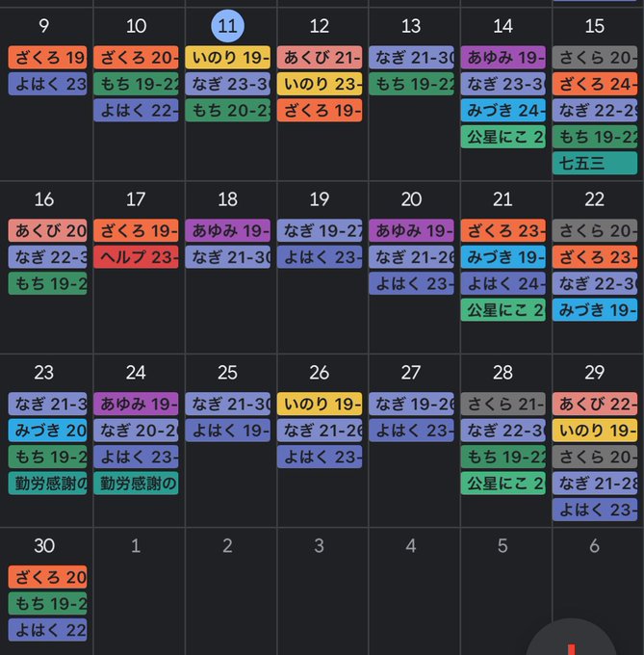Open もち 19-2 event on the 16th

(47, 283)
